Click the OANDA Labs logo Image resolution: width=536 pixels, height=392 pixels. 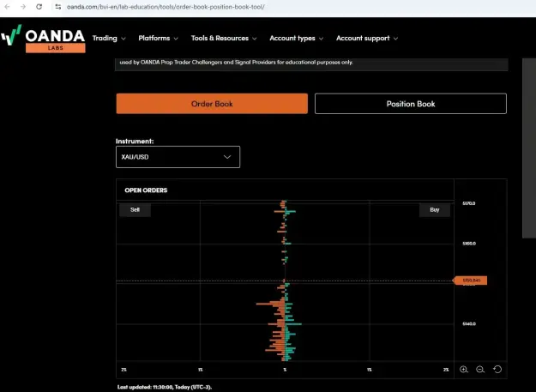[43, 39]
